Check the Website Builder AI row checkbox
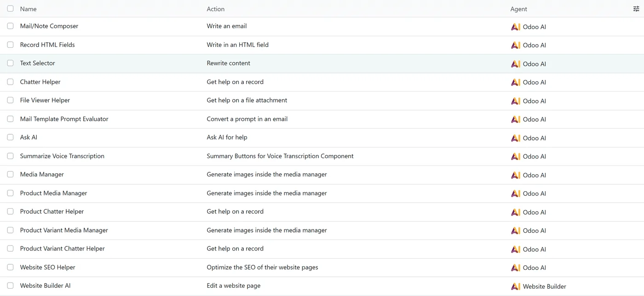Image resolution: width=644 pixels, height=296 pixels. [x=10, y=285]
